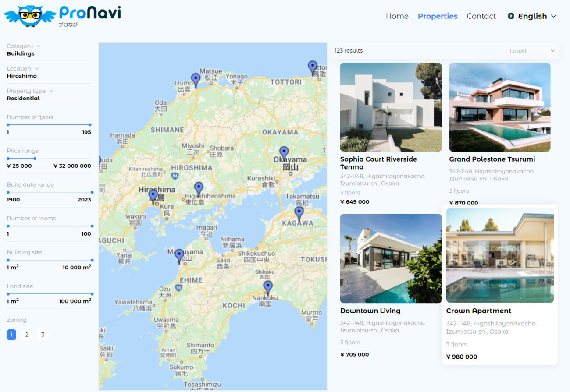Open the Downtown Living listing title
The height and width of the screenshot is (392, 570).
click(x=370, y=311)
